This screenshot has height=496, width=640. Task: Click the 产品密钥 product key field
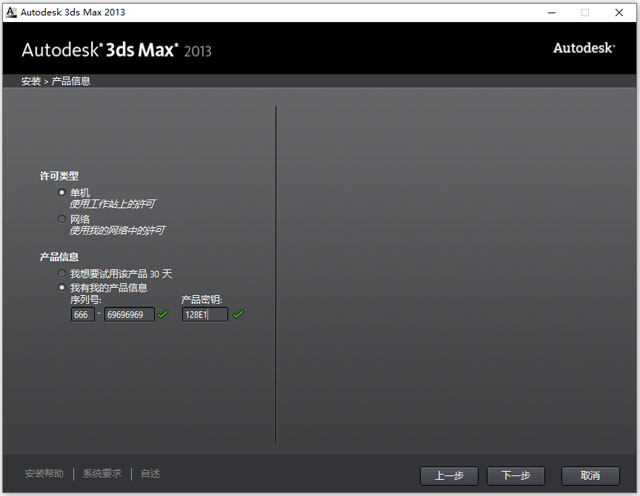pos(205,314)
